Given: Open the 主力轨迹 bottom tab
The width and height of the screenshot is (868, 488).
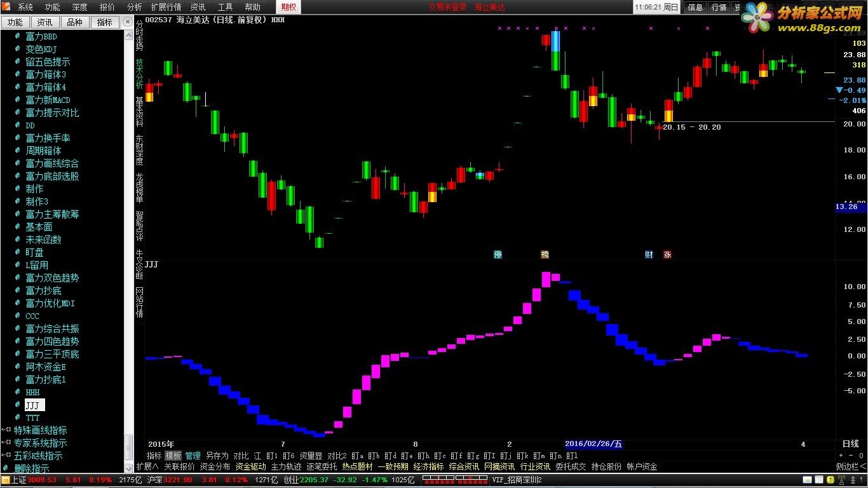Looking at the screenshot, I should click(x=287, y=466).
